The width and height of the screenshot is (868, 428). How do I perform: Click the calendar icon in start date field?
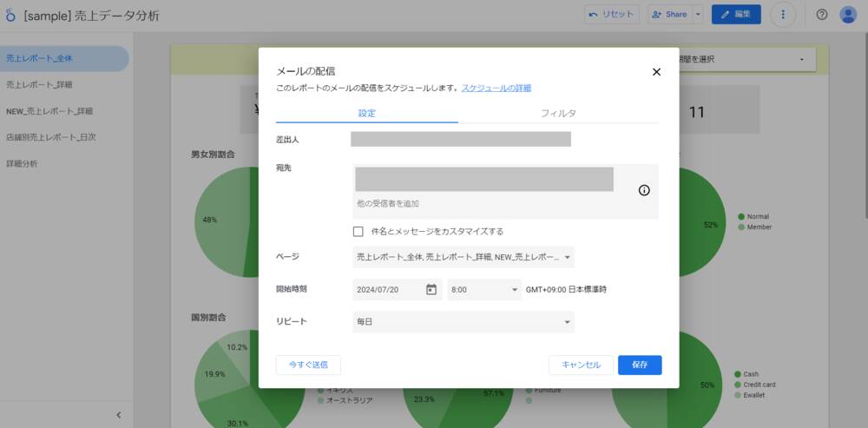point(431,289)
